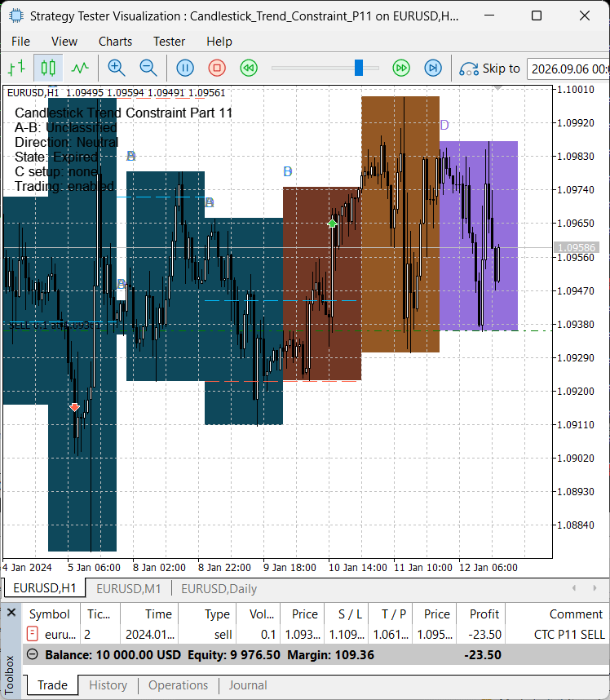Slow down playback with rewind icon
610x700 pixels.
(249, 68)
